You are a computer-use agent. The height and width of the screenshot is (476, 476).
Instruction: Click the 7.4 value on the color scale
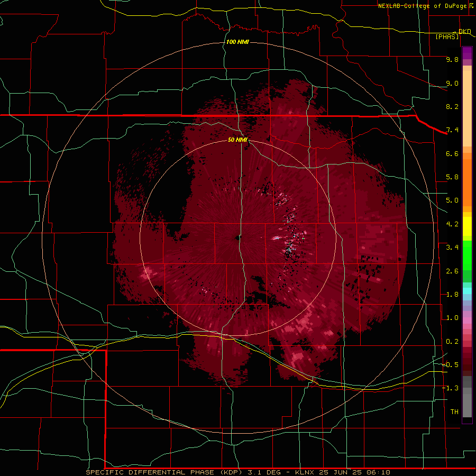(452, 130)
